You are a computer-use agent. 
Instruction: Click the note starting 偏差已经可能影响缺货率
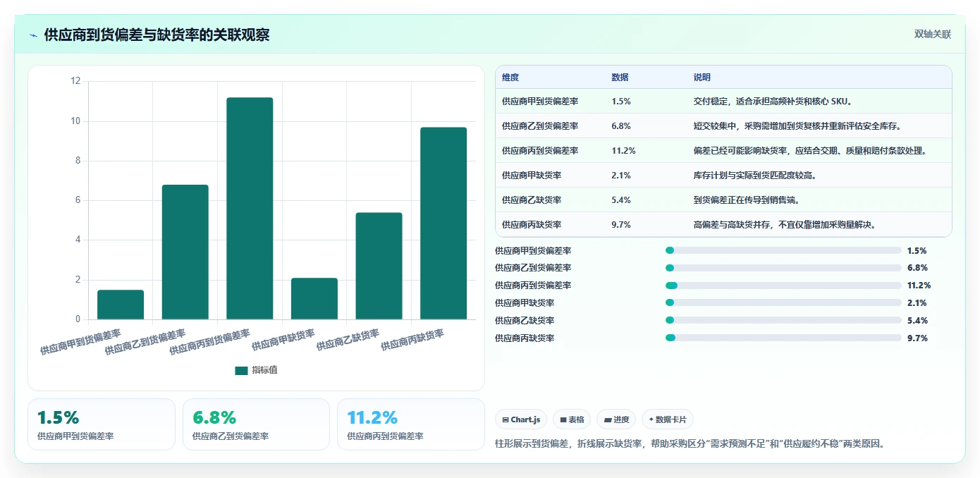tap(810, 151)
